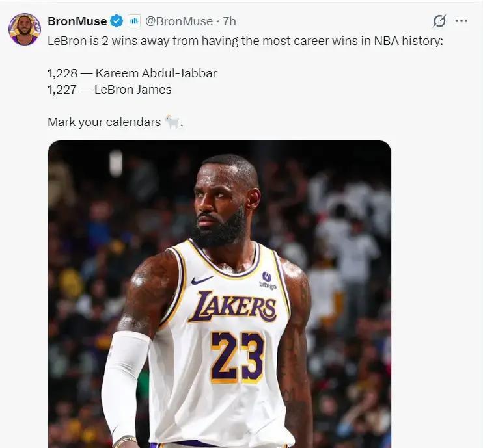Click the Grok explain-post icon
This screenshot has height=448, width=483.
point(439,21)
